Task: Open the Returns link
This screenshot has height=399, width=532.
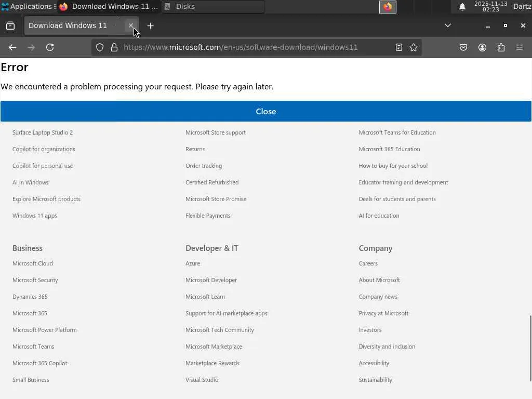Action: click(195, 149)
